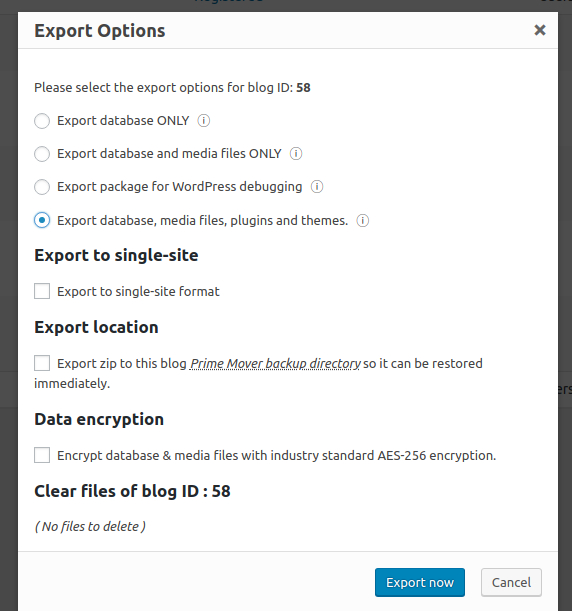The height and width of the screenshot is (611, 572).
Task: Select database, media, plugins and themes radio
Action: (42, 220)
